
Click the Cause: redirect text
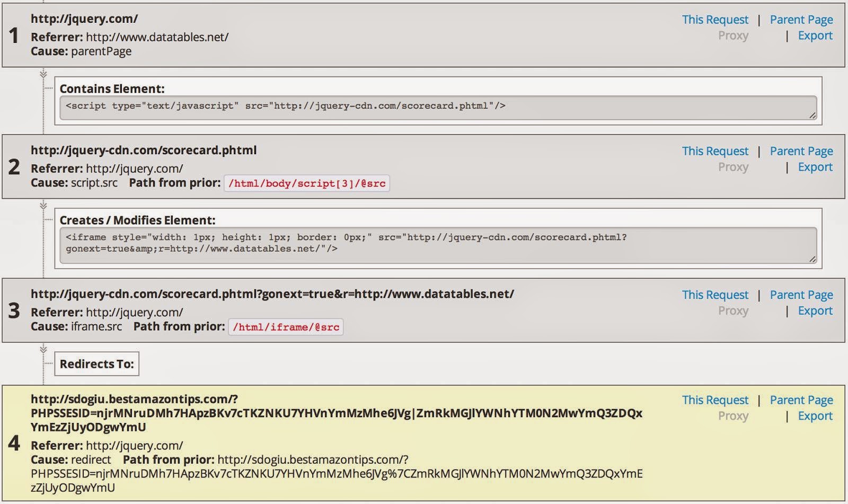71,459
